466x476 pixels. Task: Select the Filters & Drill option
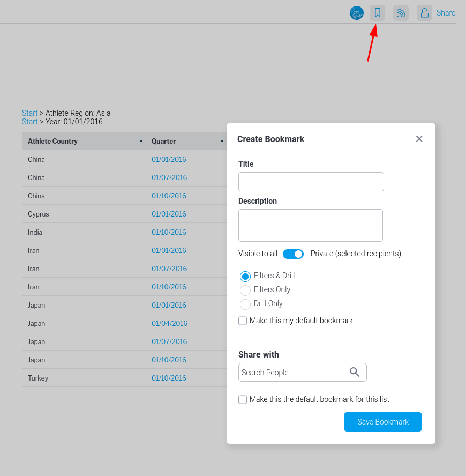pyautogui.click(x=245, y=276)
